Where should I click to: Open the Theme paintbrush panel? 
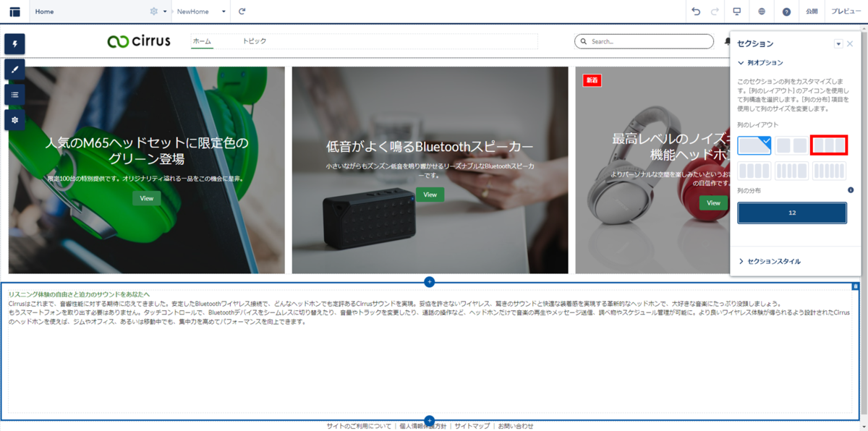(x=14, y=69)
